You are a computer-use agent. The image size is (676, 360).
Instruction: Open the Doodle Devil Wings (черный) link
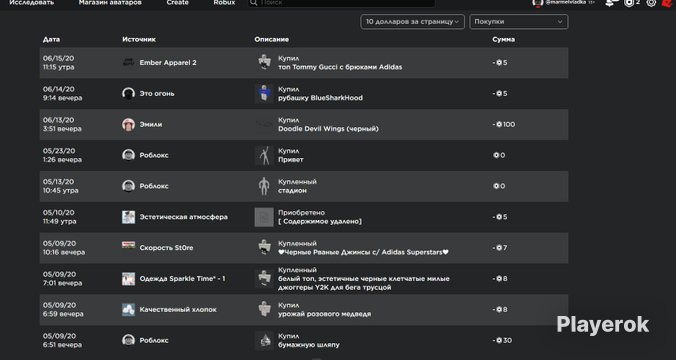[x=329, y=128]
